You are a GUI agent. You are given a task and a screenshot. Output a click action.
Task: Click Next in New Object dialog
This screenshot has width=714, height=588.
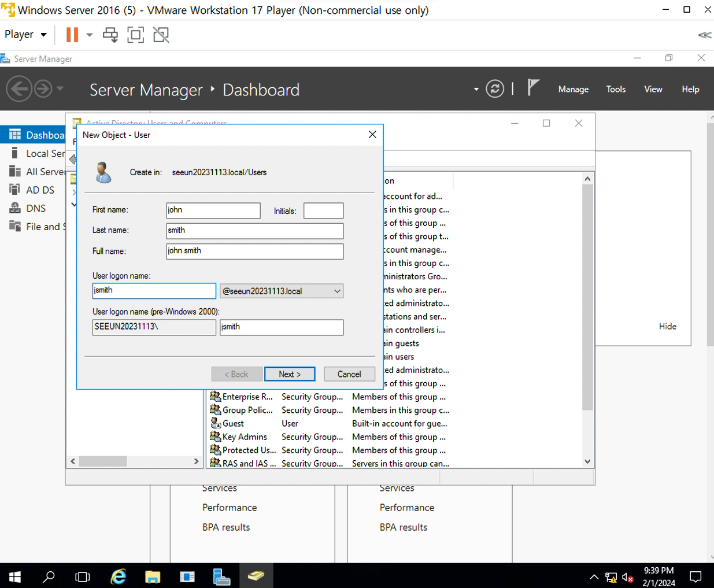290,374
